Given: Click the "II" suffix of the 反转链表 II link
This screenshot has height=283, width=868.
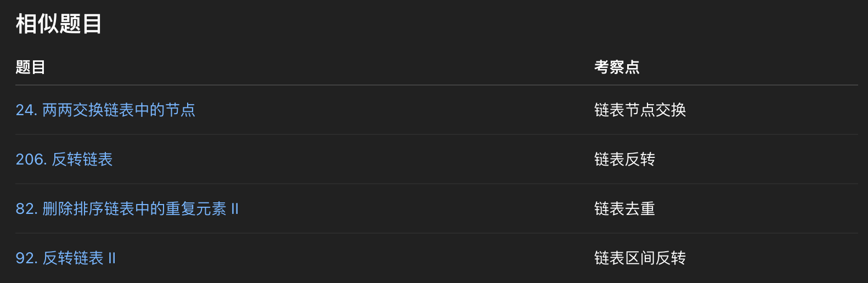Looking at the screenshot, I should pos(112,258).
